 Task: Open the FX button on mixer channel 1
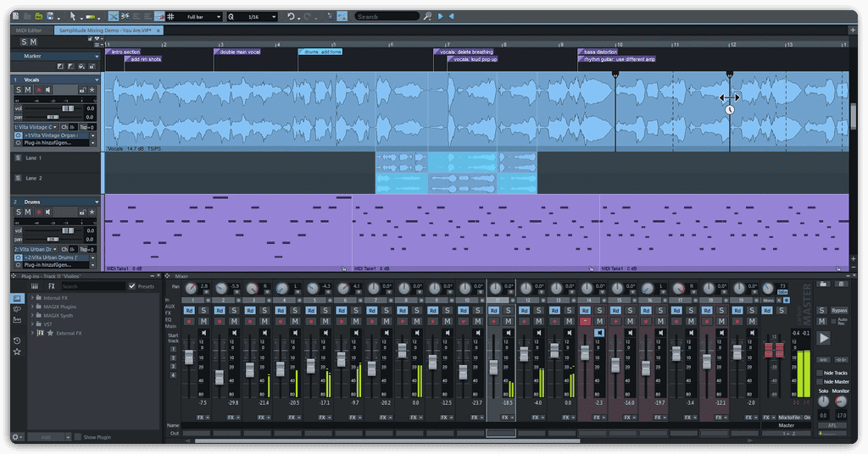[x=200, y=418]
